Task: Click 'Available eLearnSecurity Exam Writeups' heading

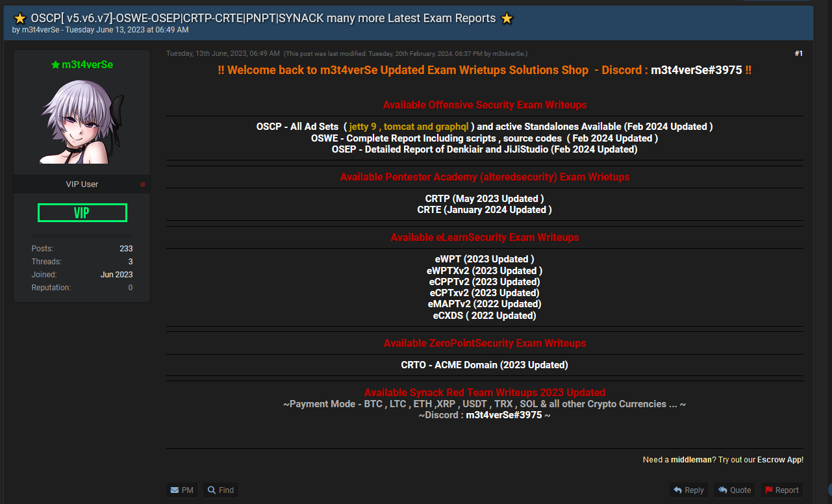Action: 485,237
